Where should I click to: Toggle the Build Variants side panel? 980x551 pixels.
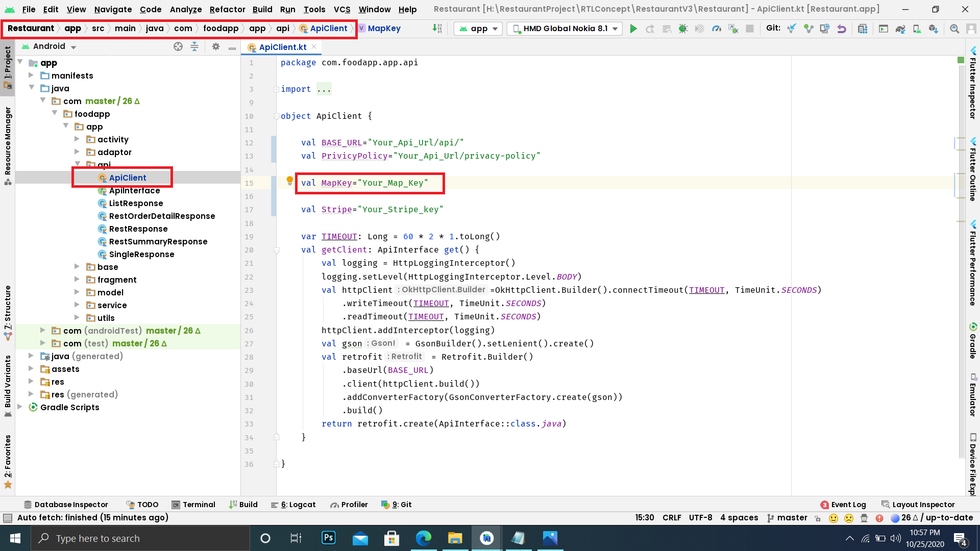click(x=8, y=383)
